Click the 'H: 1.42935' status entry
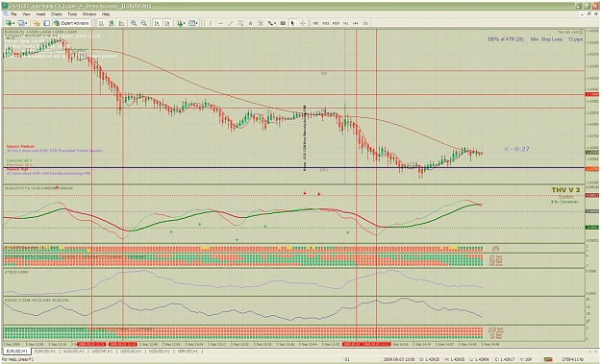This screenshot has height=364, width=601. point(455,359)
